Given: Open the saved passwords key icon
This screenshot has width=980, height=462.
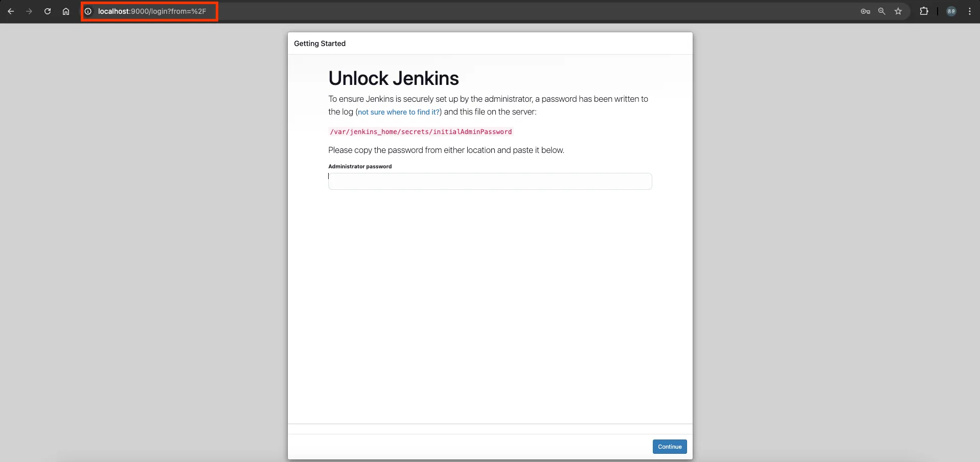Looking at the screenshot, I should tap(865, 11).
